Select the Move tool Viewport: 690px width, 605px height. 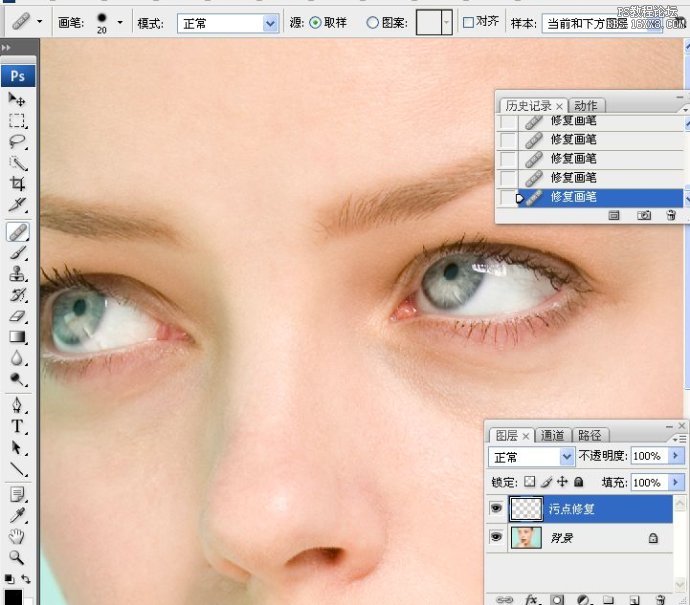tap(17, 99)
